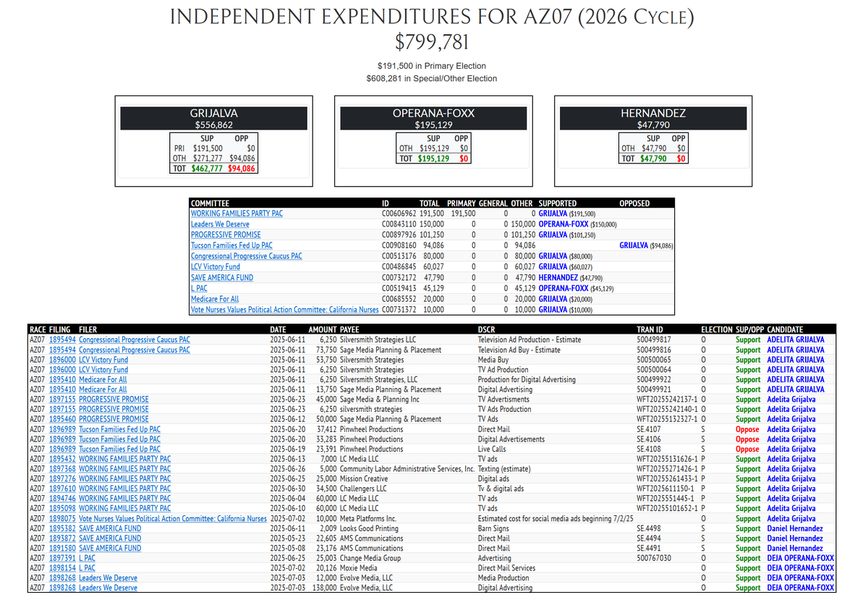The width and height of the screenshot is (868, 600).
Task: Click supported candidate GRIJALVA ($10,000)
Action: point(566,310)
